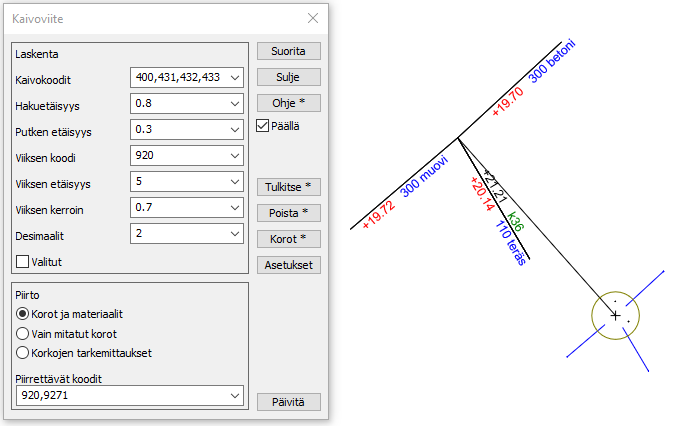
Task: Choose Korkojen tarkemittaukset radio option
Action: [x=23, y=352]
